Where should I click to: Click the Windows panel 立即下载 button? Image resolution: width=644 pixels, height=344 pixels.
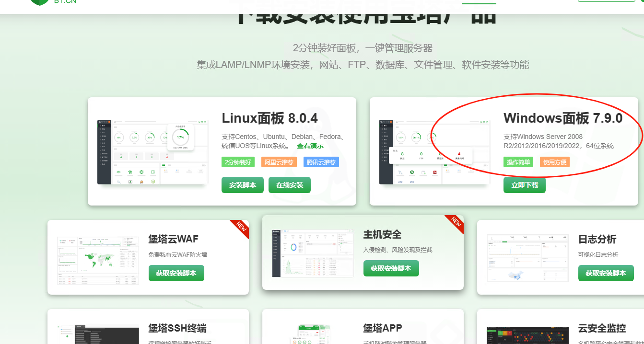click(x=525, y=185)
